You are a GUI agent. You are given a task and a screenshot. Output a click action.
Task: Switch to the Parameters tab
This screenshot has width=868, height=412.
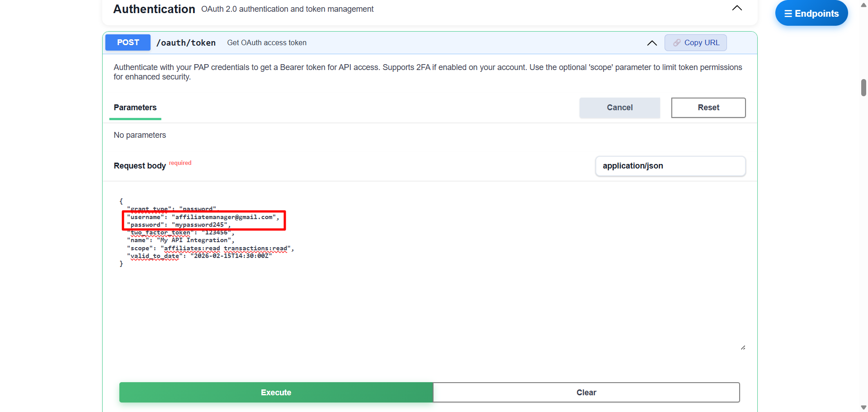click(x=135, y=108)
